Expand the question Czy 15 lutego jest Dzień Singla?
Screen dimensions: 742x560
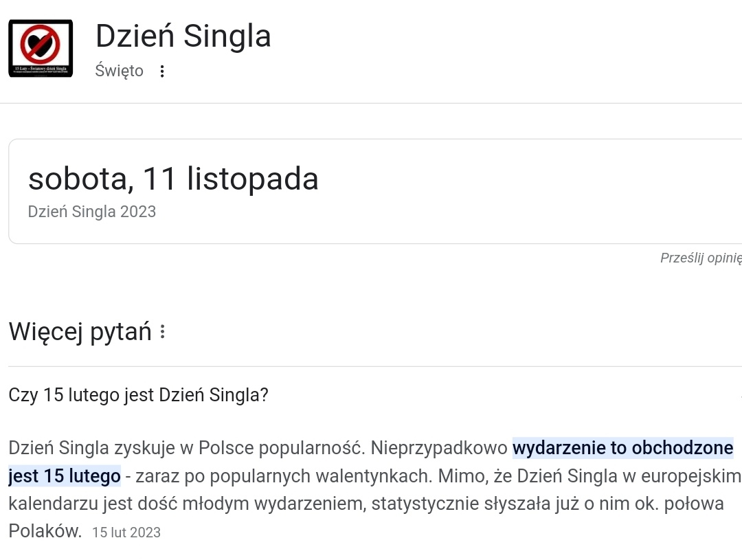point(138,395)
